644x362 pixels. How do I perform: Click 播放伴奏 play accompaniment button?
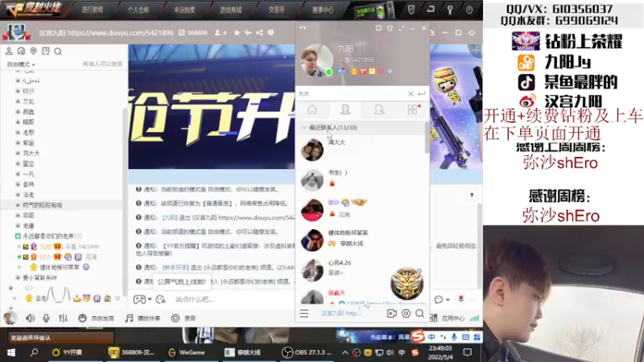pyautogui.click(x=142, y=318)
